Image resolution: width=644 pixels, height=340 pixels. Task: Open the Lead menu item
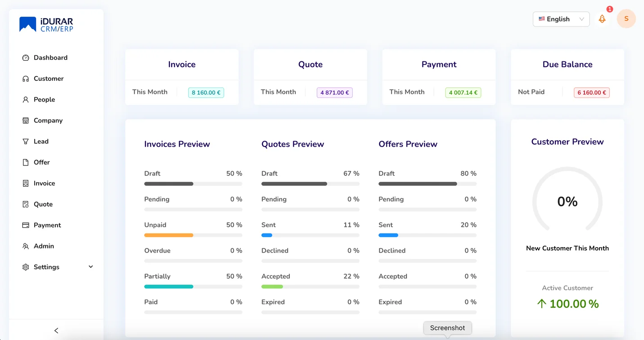click(x=56, y=141)
